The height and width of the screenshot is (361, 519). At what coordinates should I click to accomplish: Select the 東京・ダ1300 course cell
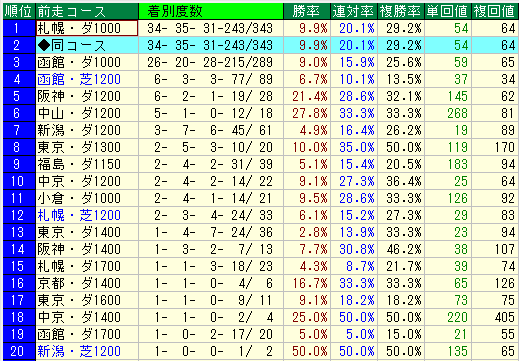click(87, 147)
